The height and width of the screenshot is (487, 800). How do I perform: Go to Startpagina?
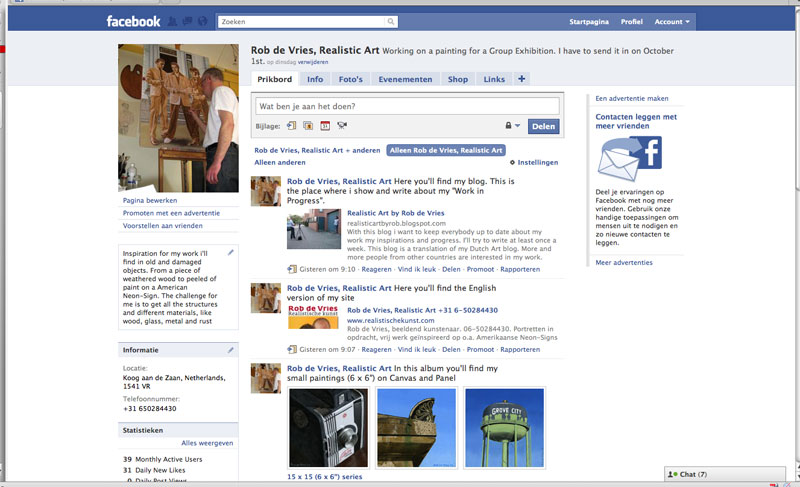[x=589, y=22]
